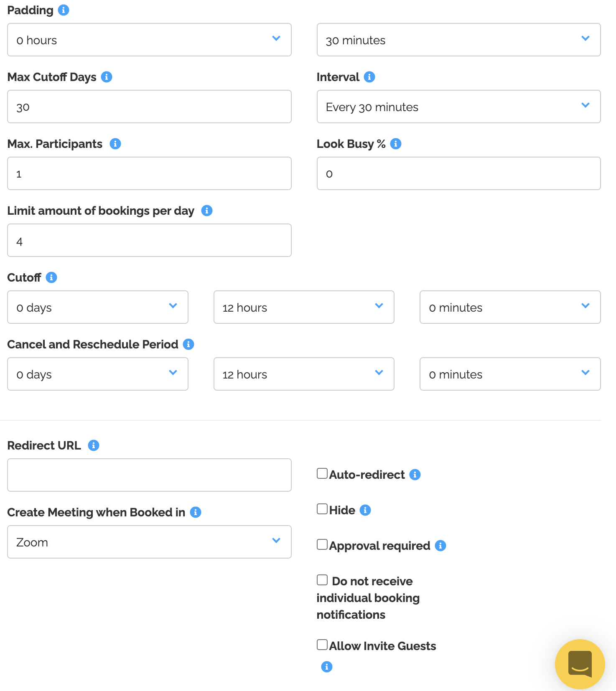Click the Look Busy % info icon
616x691 pixels.
(x=396, y=144)
